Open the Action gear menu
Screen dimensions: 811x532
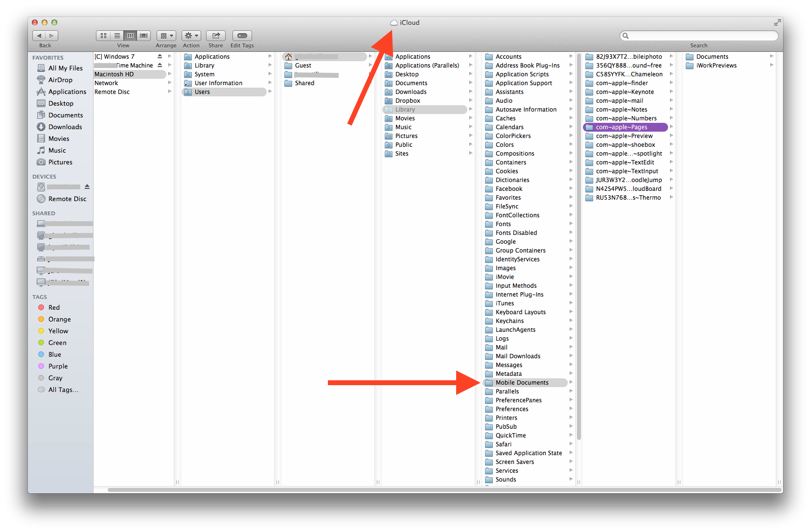click(191, 36)
